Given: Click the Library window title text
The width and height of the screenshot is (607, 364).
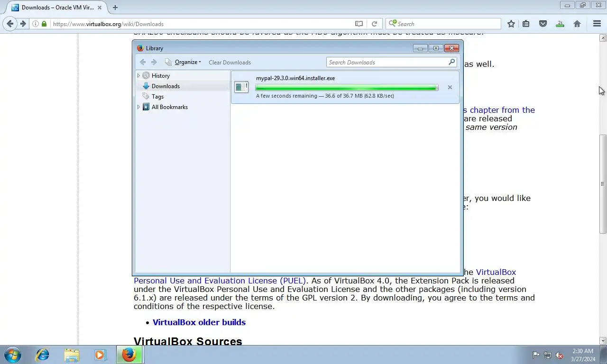Looking at the screenshot, I should (155, 48).
